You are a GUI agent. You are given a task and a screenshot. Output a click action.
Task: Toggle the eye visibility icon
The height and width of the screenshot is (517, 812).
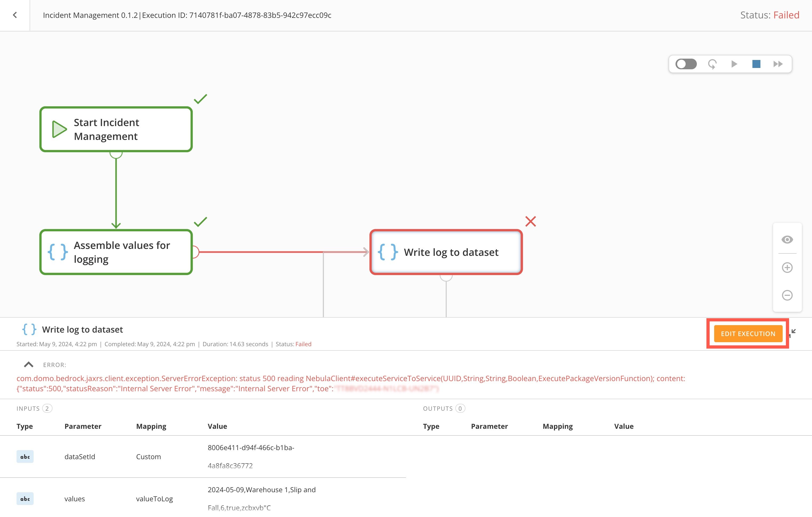point(787,240)
